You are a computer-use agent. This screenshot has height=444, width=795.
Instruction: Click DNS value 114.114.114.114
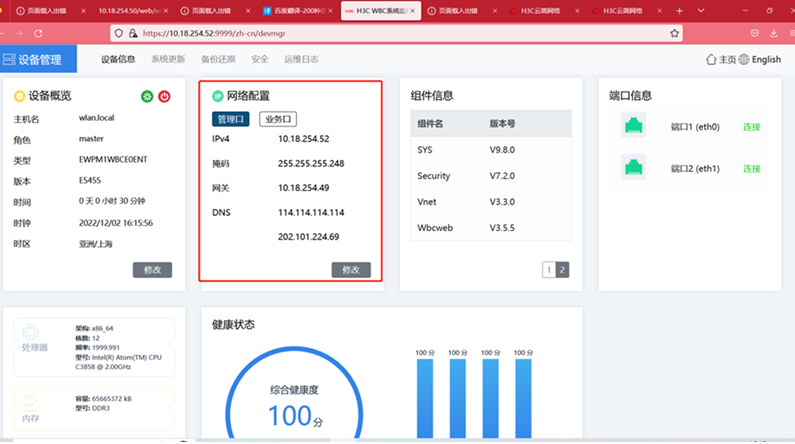pyautogui.click(x=311, y=212)
